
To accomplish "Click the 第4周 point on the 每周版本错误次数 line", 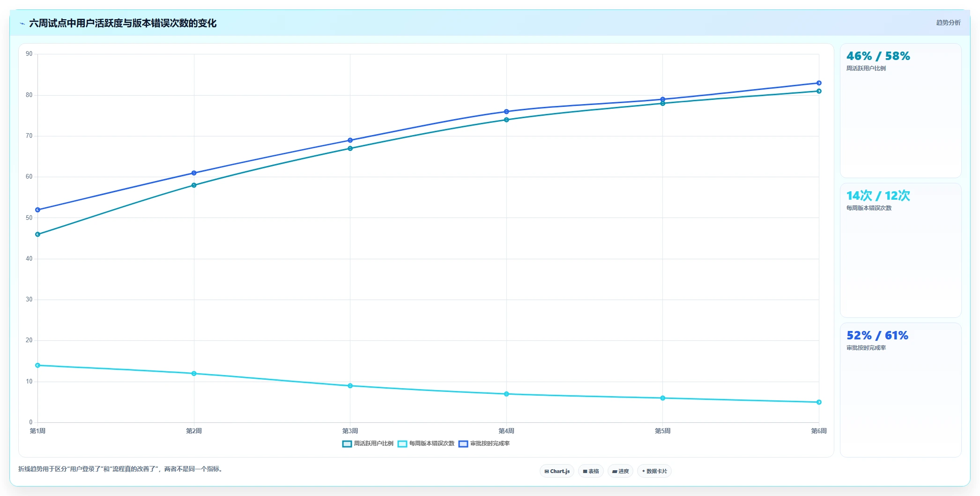I will click(x=506, y=394).
